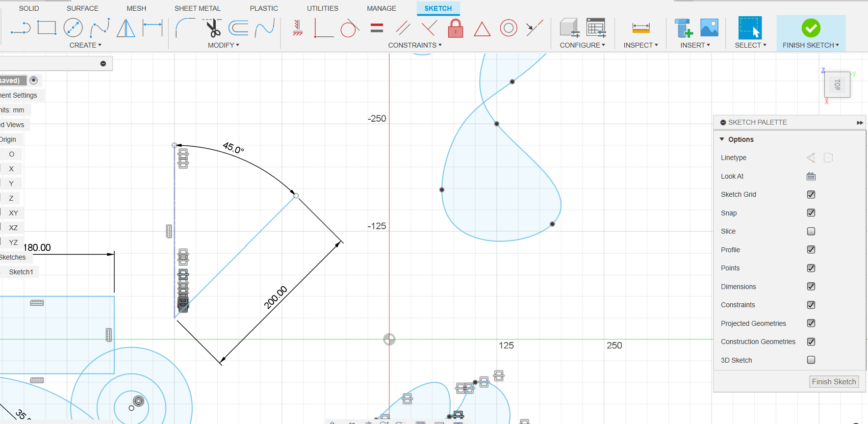Click the Insert Canvas image icon
The width and height of the screenshot is (868, 424).
[709, 28]
